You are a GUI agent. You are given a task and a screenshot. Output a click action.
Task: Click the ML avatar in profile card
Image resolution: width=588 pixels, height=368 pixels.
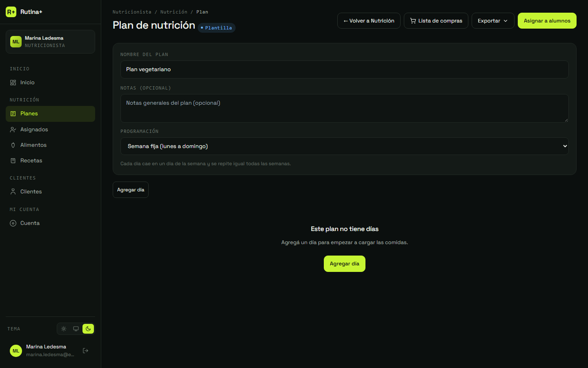pyautogui.click(x=16, y=42)
